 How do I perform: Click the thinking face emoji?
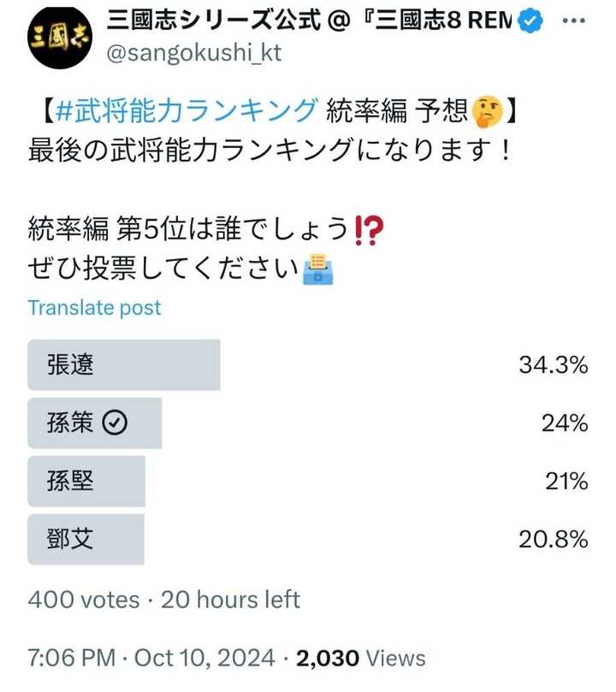point(486,110)
